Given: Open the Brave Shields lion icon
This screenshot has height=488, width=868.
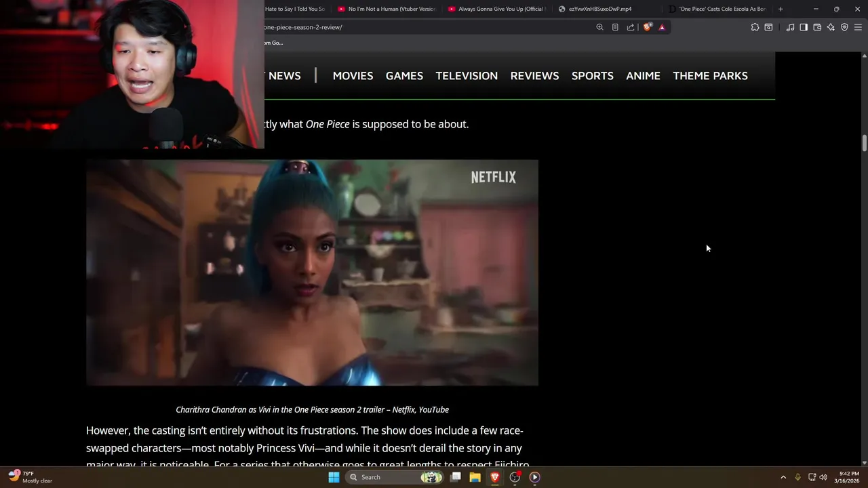Looking at the screenshot, I should [648, 27].
